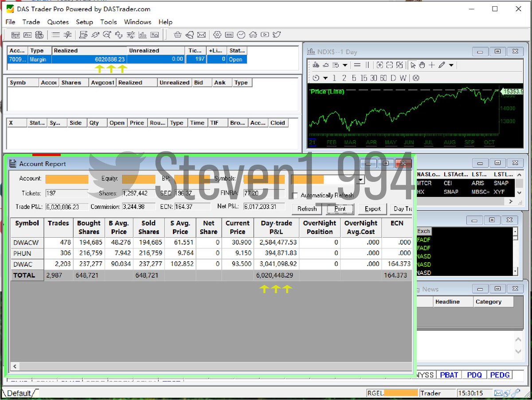532x400 pixels.
Task: Click the circled X icon in chart timeframe bar
Action: pyautogui.click(x=415, y=78)
